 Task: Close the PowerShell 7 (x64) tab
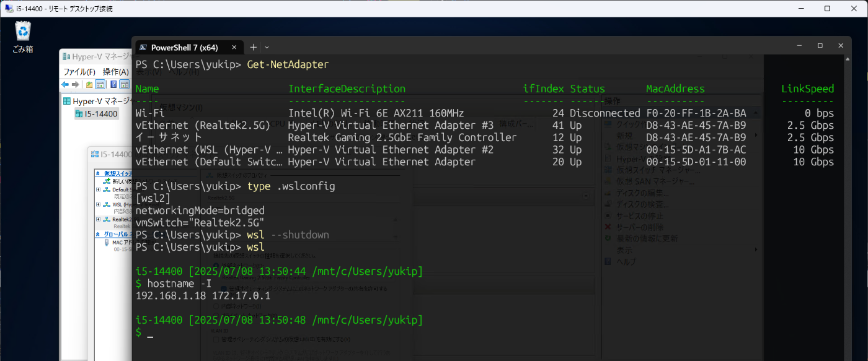pyautogui.click(x=234, y=47)
